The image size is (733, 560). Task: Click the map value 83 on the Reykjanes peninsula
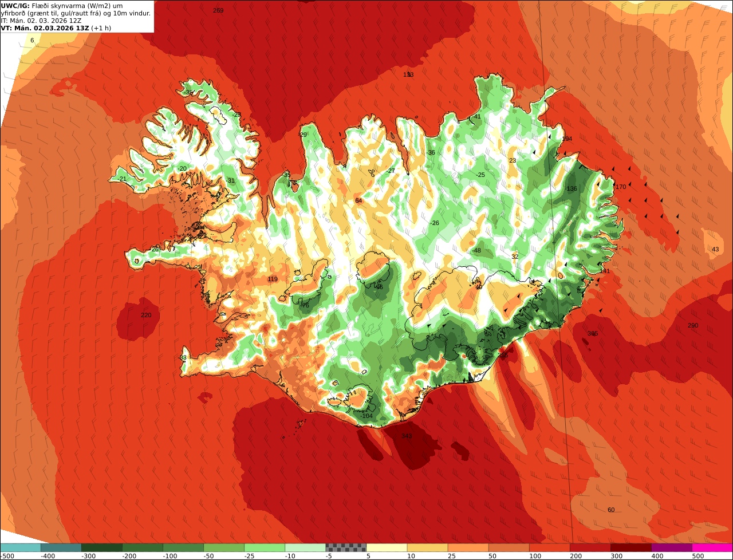[x=183, y=357]
